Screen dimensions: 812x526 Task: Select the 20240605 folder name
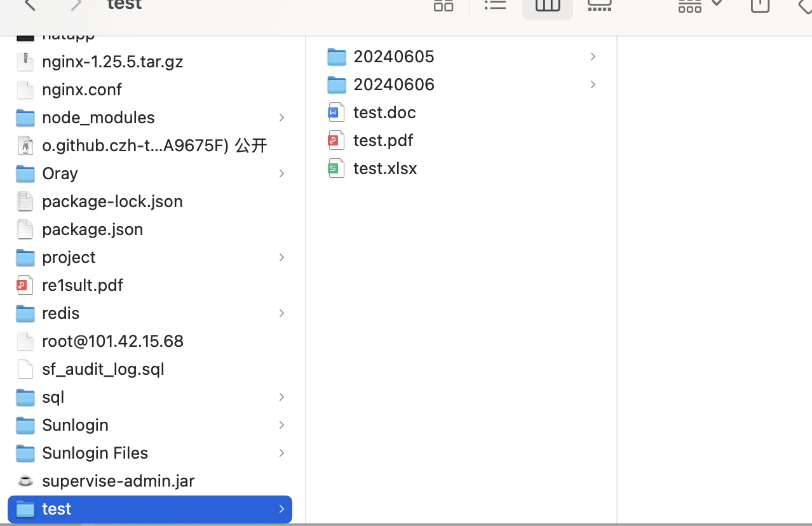coord(394,57)
